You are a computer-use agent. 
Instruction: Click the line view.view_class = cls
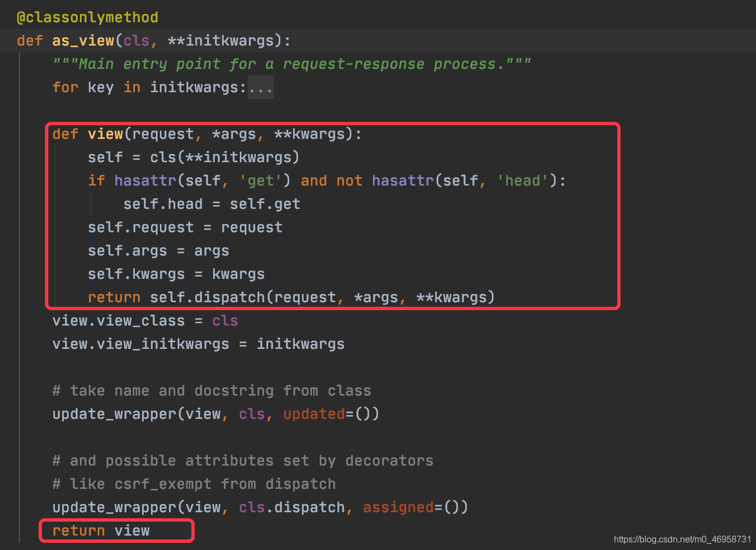point(145,321)
